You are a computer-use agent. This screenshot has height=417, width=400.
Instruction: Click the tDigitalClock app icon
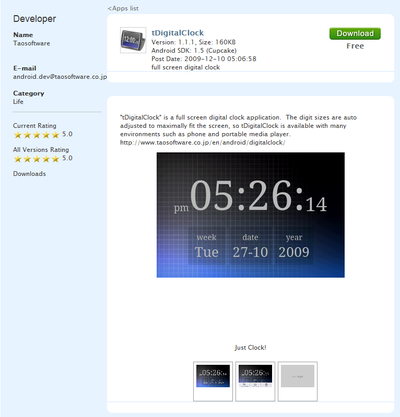(x=133, y=40)
